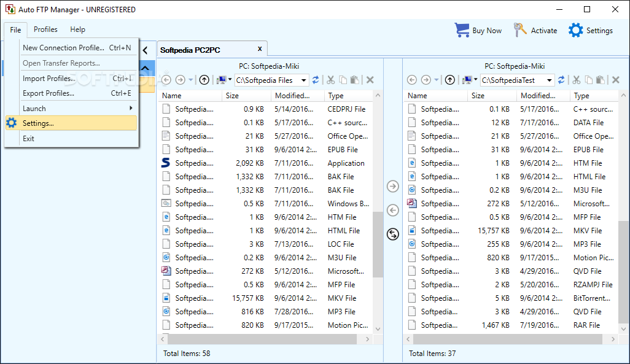Click down arrow of right pane vertical scrollbar
The image size is (630, 364).
pyautogui.click(x=623, y=328)
